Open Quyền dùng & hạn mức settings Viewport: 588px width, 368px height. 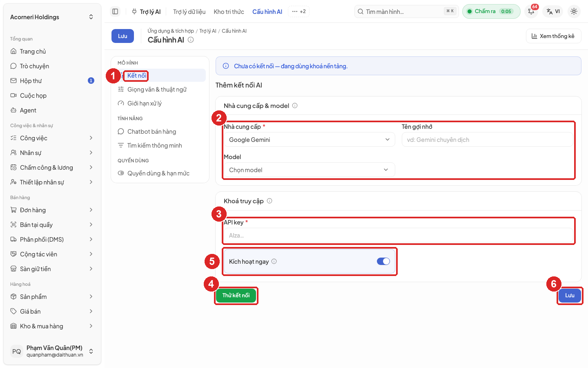point(160,173)
